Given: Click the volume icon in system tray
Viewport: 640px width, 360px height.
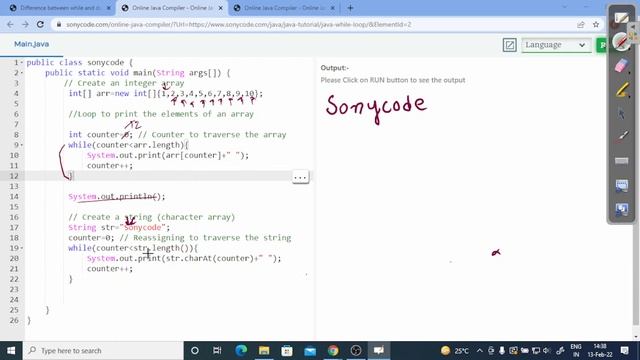Looking at the screenshot, I should pos(547,351).
